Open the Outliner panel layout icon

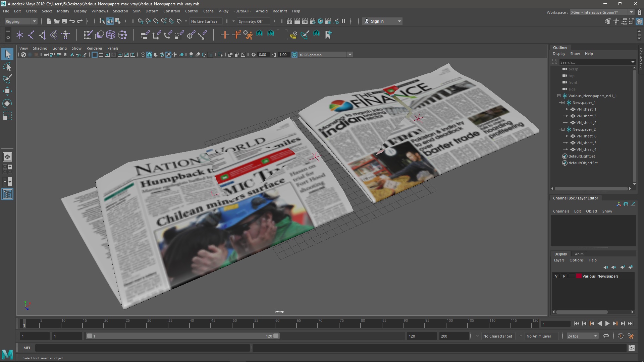7,194
